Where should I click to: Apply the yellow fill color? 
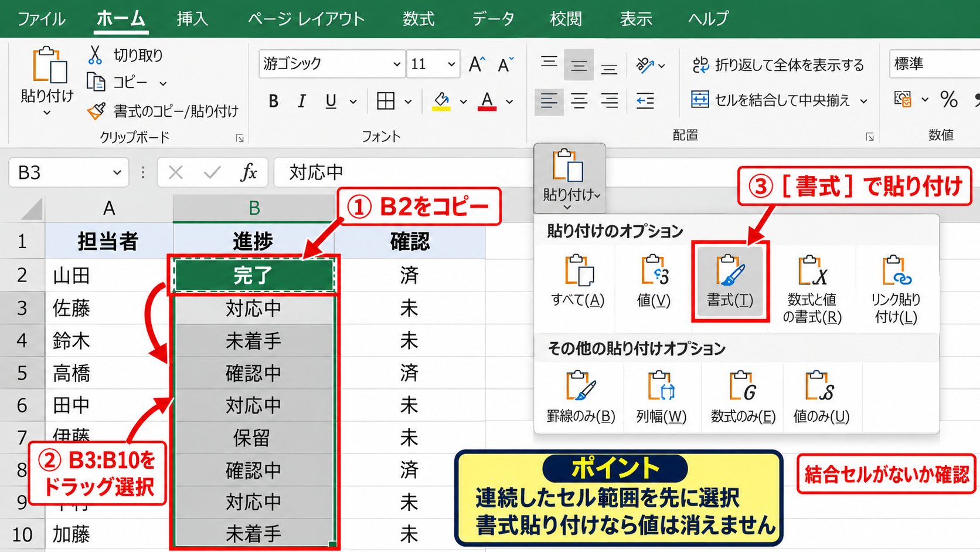tap(441, 101)
